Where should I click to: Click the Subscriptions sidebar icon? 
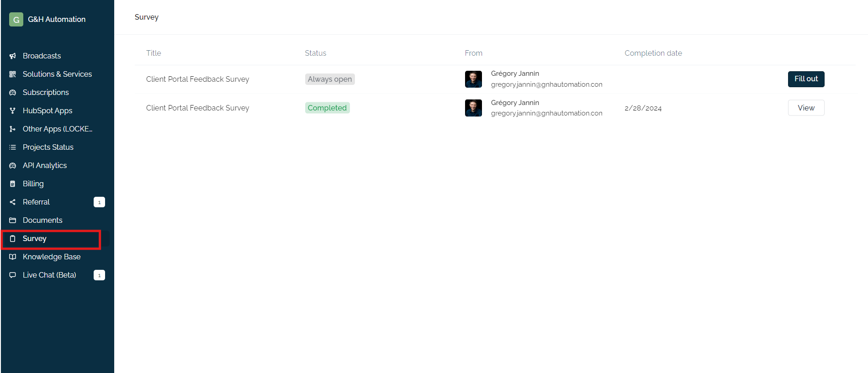point(13,93)
